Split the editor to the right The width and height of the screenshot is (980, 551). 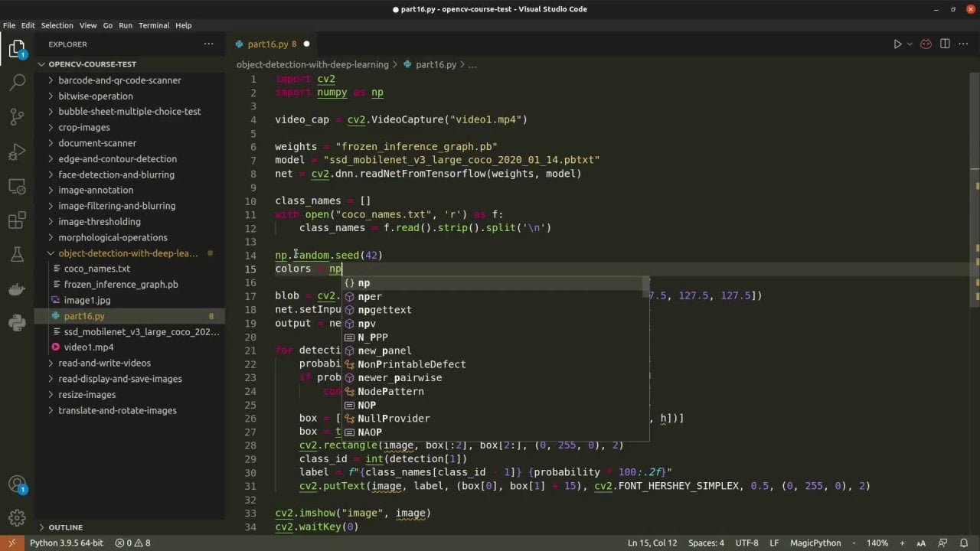click(x=945, y=44)
